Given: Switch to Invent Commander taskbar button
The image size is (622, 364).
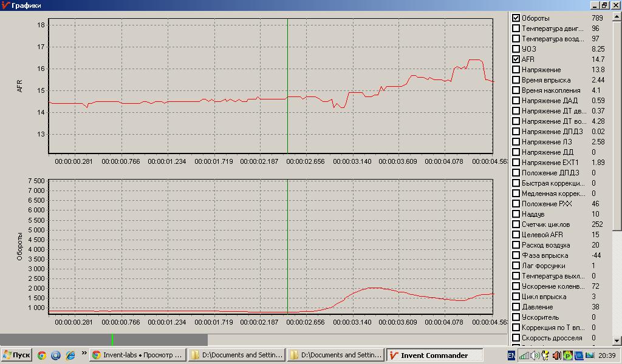Looking at the screenshot, I should coord(434,355).
